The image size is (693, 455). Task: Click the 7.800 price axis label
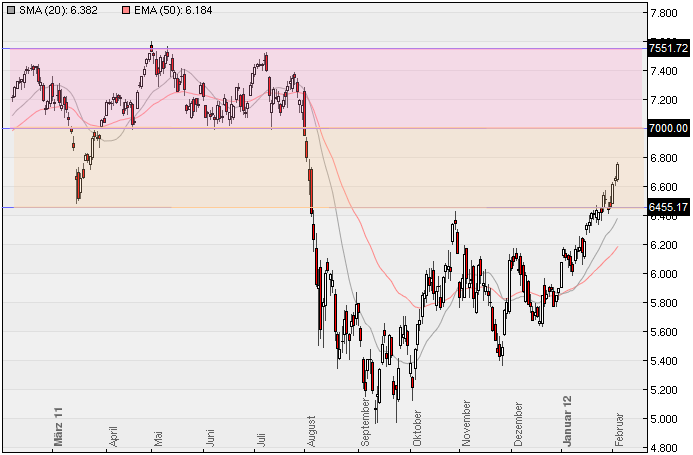tap(664, 13)
